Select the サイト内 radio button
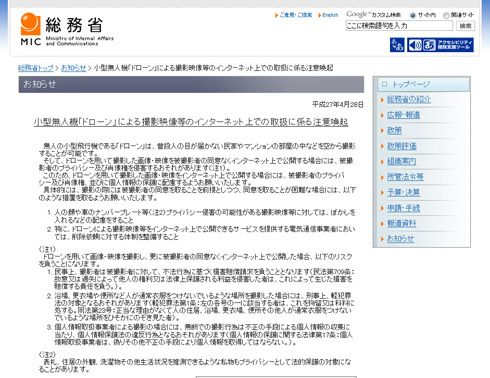 413,15
